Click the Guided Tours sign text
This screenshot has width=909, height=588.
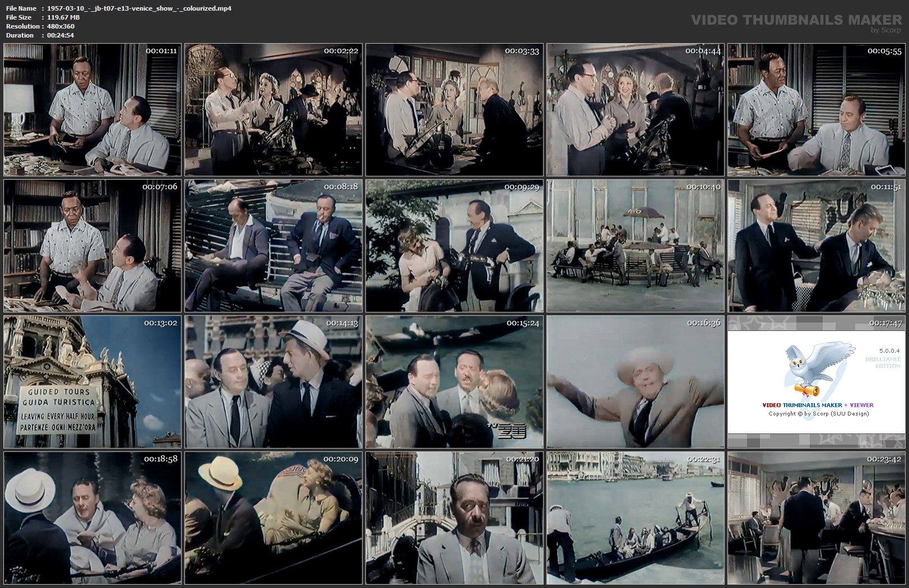59,392
